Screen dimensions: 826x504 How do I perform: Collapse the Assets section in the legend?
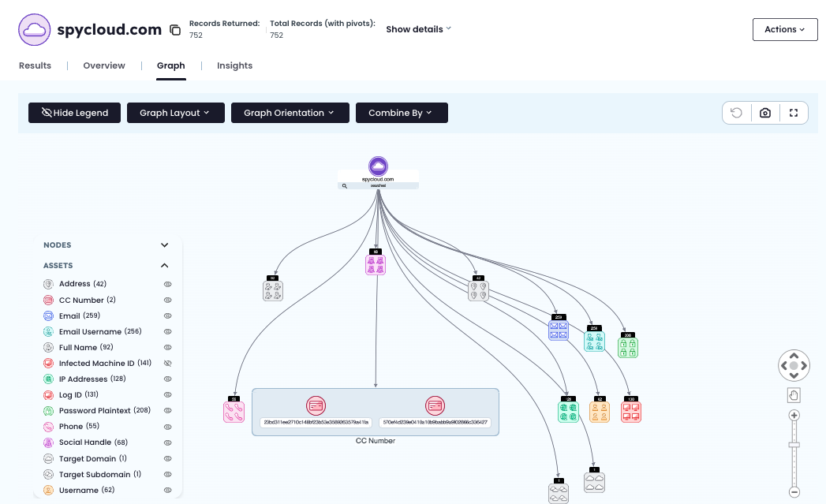point(164,265)
